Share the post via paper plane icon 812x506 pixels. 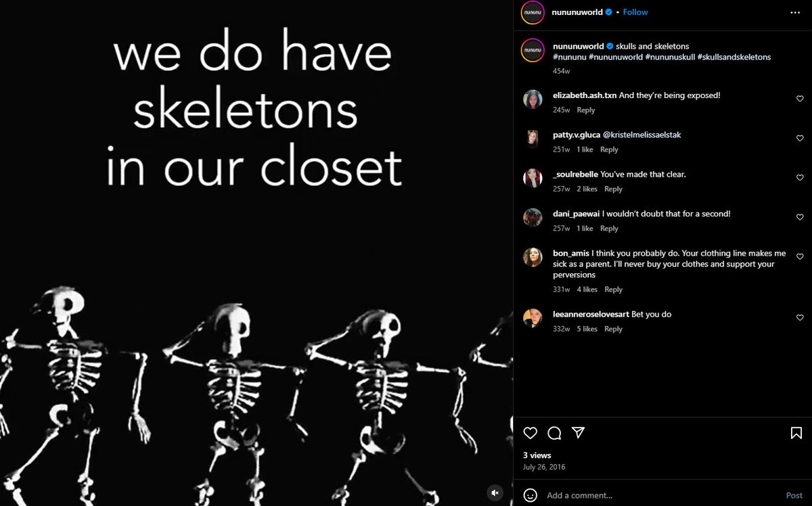[x=578, y=433]
